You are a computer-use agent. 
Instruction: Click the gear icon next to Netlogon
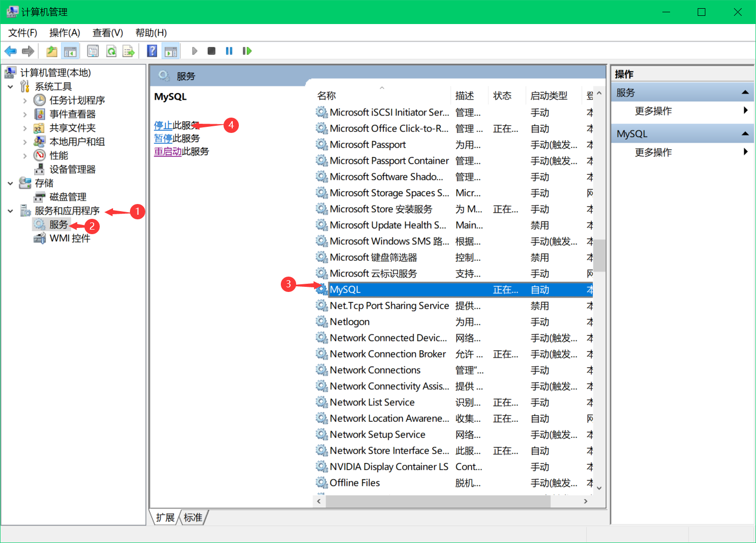[x=321, y=322]
